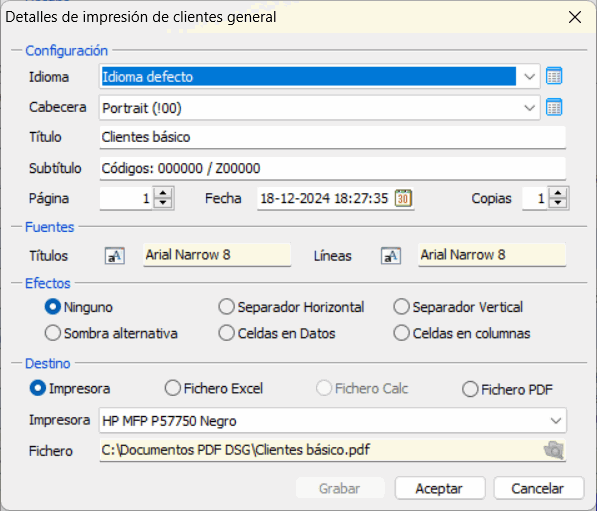Expand the Idioma dropdown

point(529,77)
